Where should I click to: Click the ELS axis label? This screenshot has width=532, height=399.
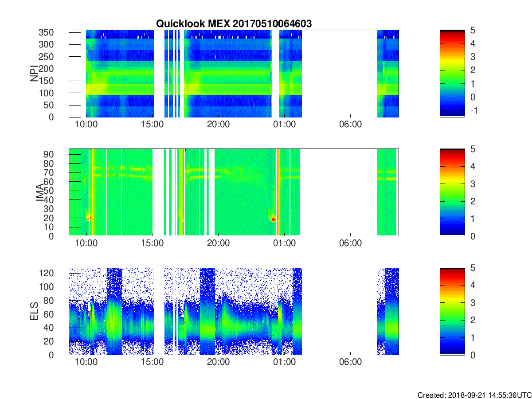pos(34,312)
